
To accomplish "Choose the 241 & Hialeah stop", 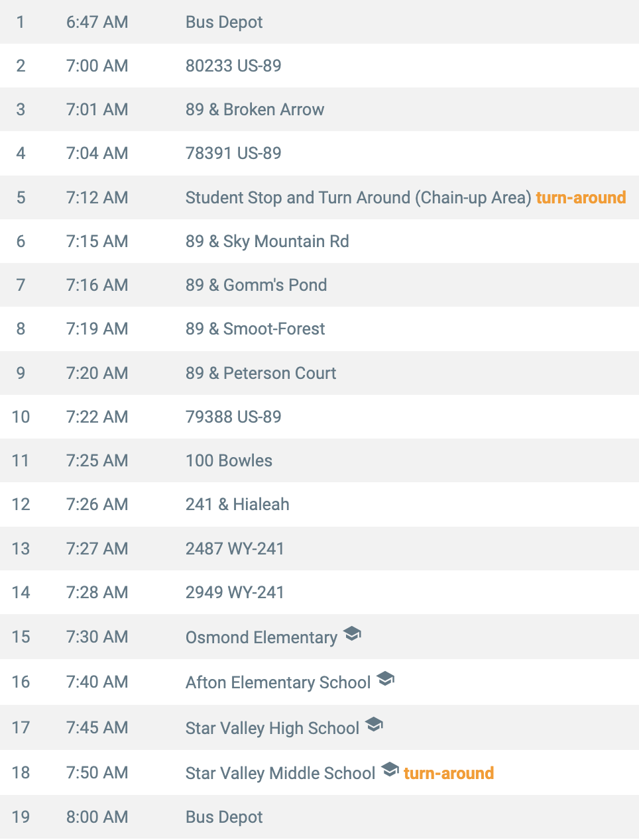I will click(x=319, y=504).
